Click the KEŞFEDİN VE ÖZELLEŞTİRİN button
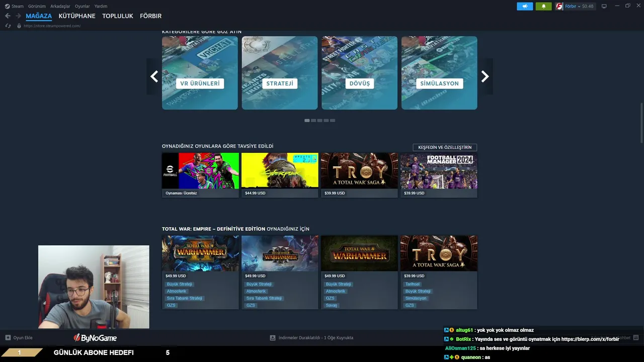This screenshot has height=362, width=644. click(x=445, y=147)
